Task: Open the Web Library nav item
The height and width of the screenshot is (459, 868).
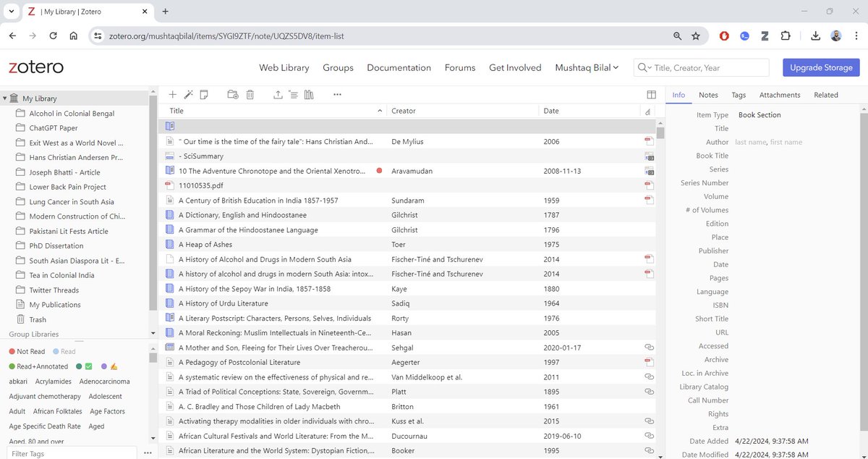Action: point(284,67)
